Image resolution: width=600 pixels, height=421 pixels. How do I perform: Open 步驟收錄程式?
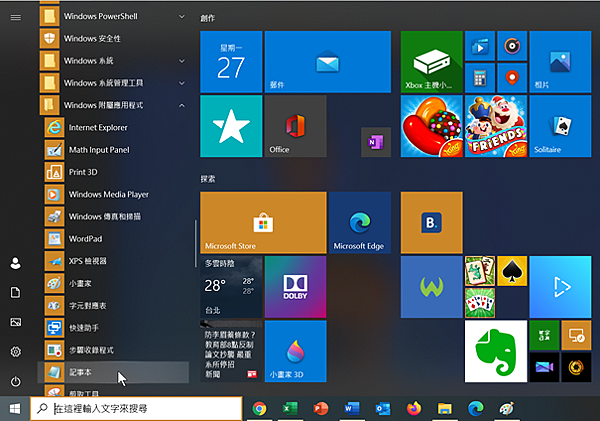point(113,350)
